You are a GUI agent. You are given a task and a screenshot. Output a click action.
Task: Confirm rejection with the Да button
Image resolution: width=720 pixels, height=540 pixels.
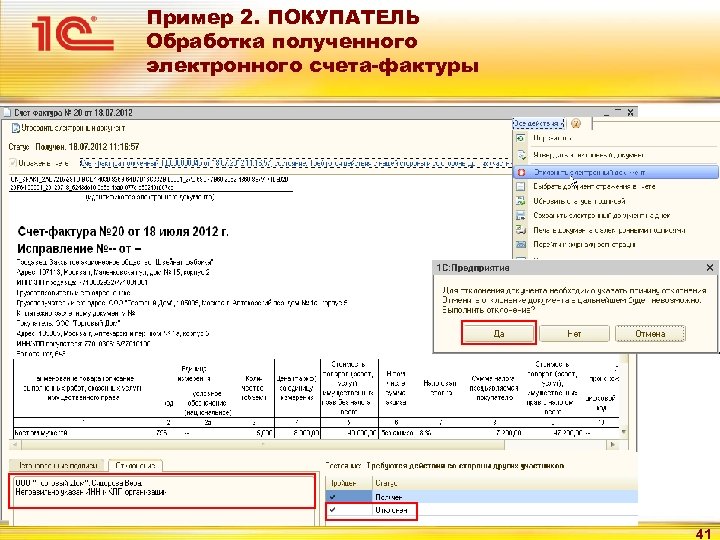(499, 333)
